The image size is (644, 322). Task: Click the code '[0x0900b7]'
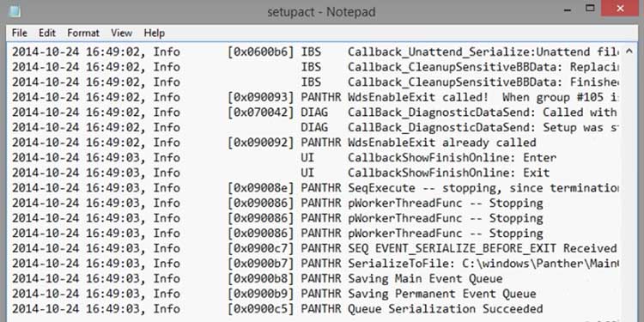[261, 264]
